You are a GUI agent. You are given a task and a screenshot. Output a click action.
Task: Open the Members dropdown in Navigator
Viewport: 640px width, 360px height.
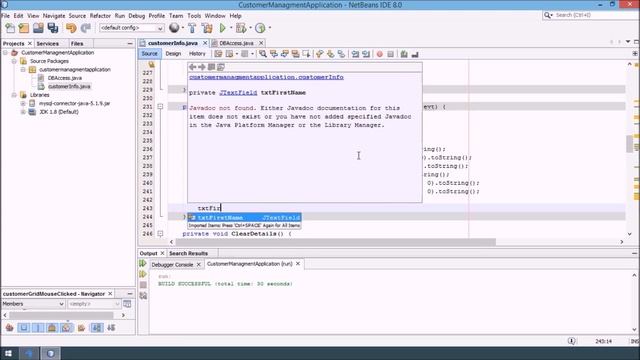click(33, 304)
